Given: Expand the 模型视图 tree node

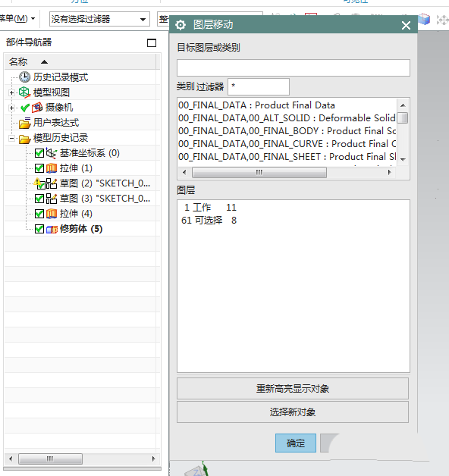Looking at the screenshot, I should 11,93.
